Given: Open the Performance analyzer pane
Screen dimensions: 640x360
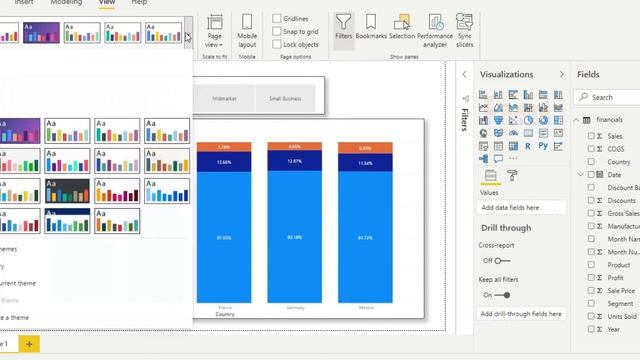Looking at the screenshot, I should [x=435, y=31].
